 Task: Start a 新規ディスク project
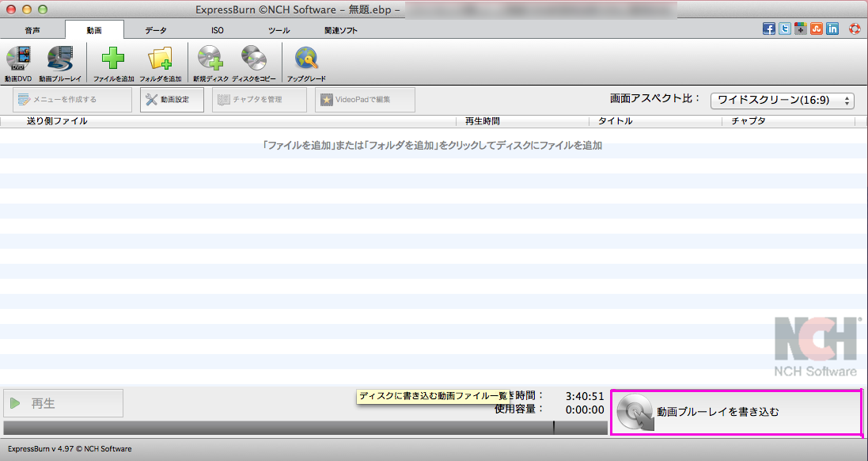210,63
